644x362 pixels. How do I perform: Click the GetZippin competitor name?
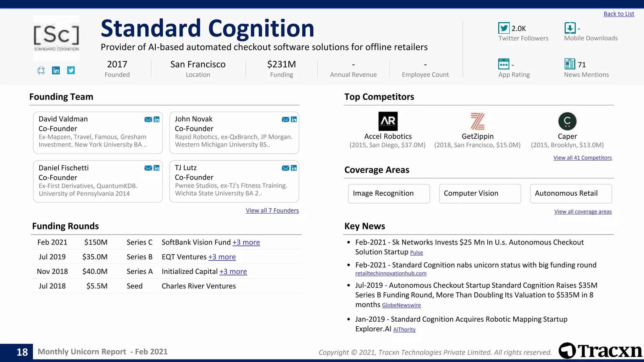478,136
